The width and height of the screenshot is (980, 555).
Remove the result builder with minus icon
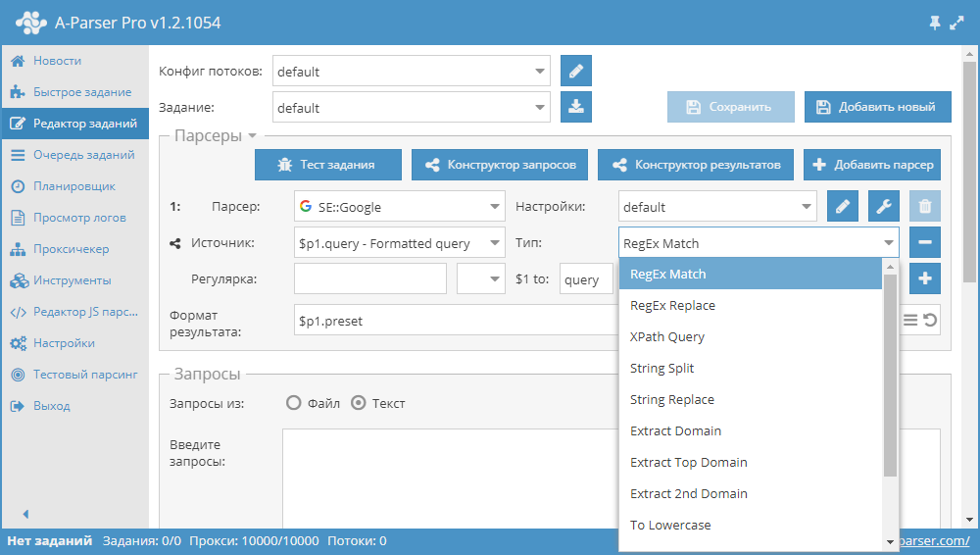tap(925, 242)
